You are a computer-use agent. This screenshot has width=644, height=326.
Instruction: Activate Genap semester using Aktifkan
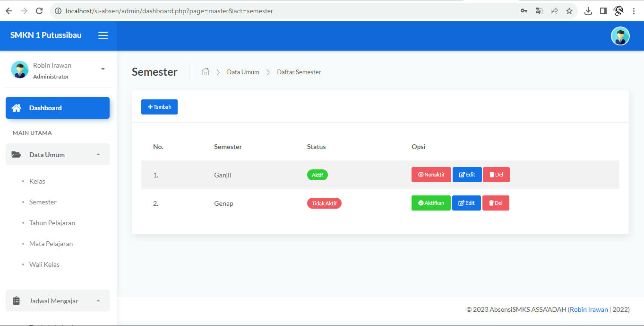pos(430,203)
